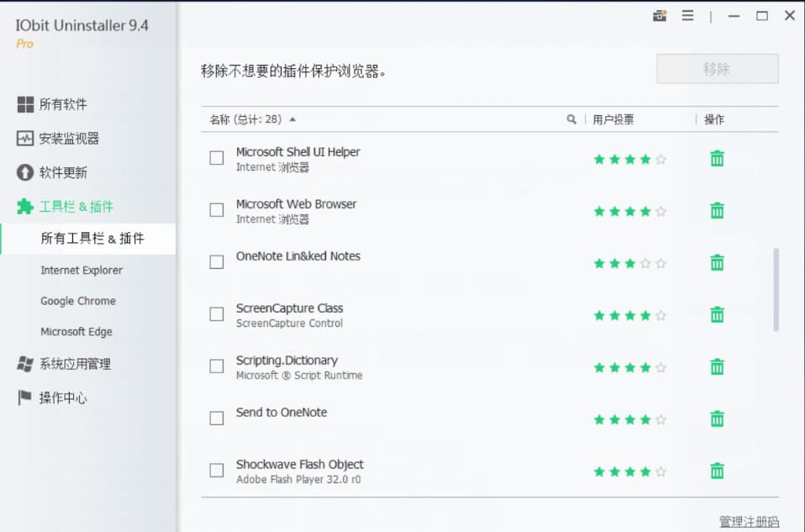Delete Send to OneNote via trash icon
The width and height of the screenshot is (805, 532).
pyautogui.click(x=718, y=419)
